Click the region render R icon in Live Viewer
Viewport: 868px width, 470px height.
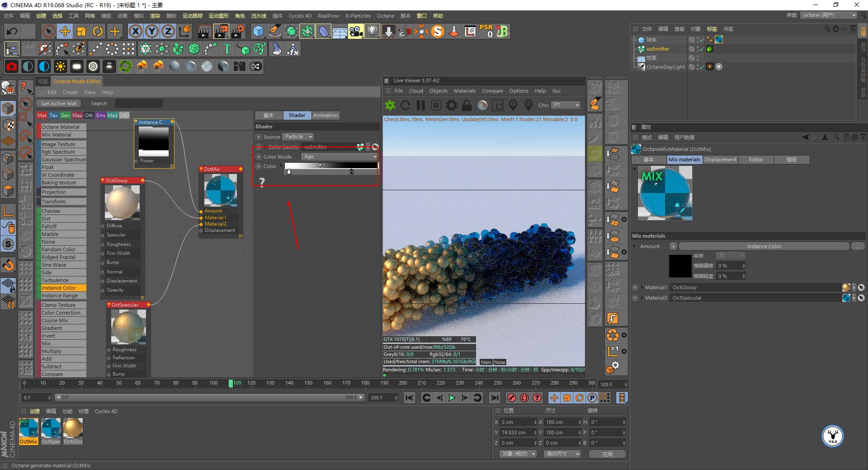435,105
